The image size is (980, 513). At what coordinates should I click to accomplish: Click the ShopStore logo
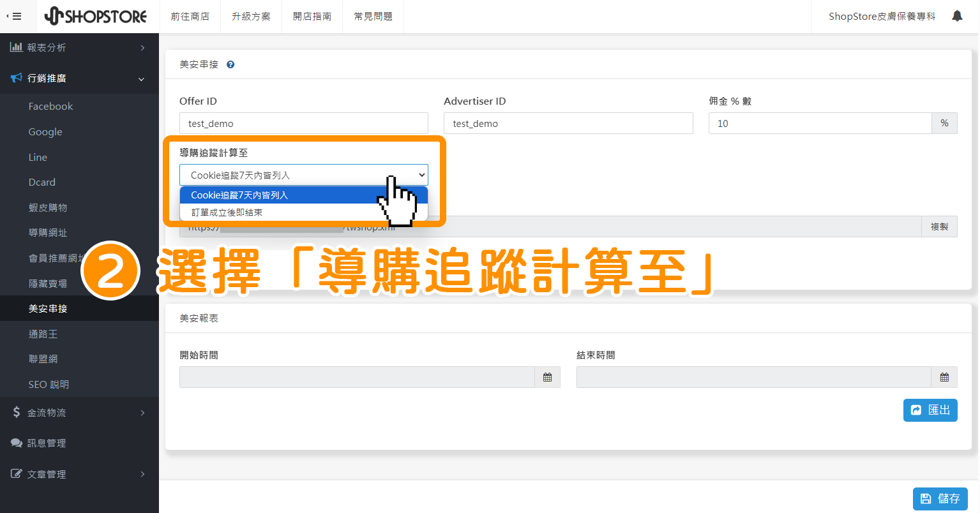click(96, 17)
